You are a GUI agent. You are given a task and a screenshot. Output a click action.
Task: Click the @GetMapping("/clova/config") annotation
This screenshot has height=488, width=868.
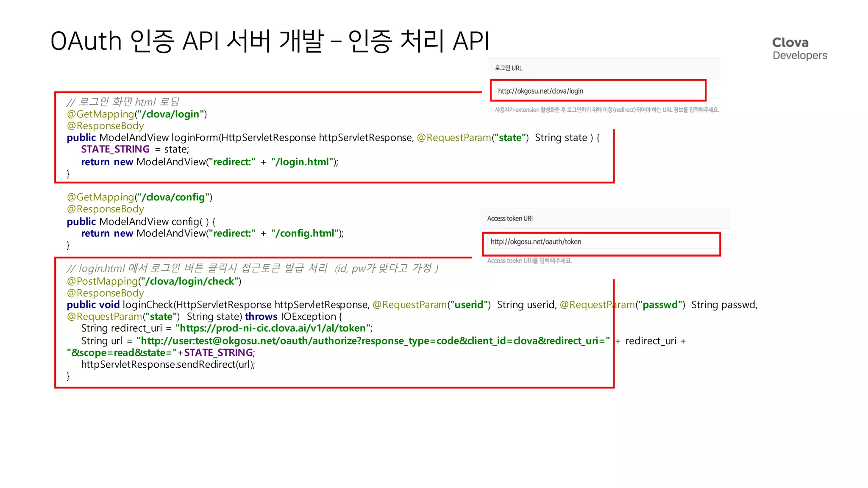(139, 197)
